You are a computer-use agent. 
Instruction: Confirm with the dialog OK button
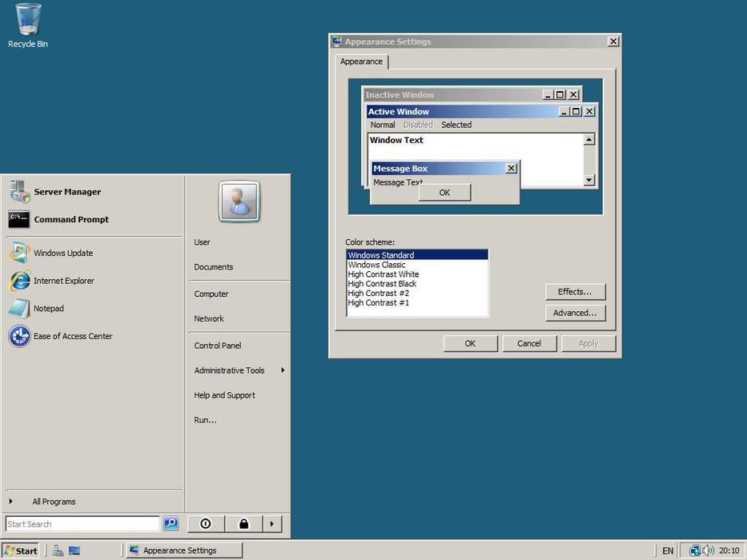click(x=470, y=343)
